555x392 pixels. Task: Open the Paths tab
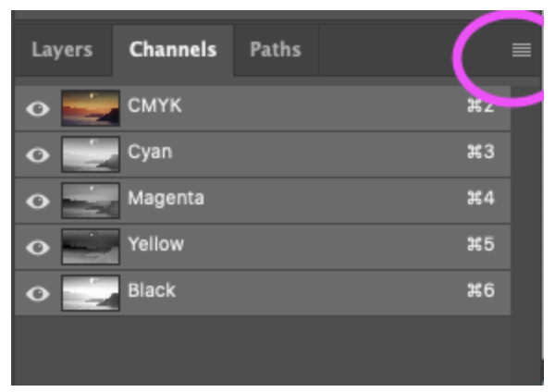pos(276,50)
